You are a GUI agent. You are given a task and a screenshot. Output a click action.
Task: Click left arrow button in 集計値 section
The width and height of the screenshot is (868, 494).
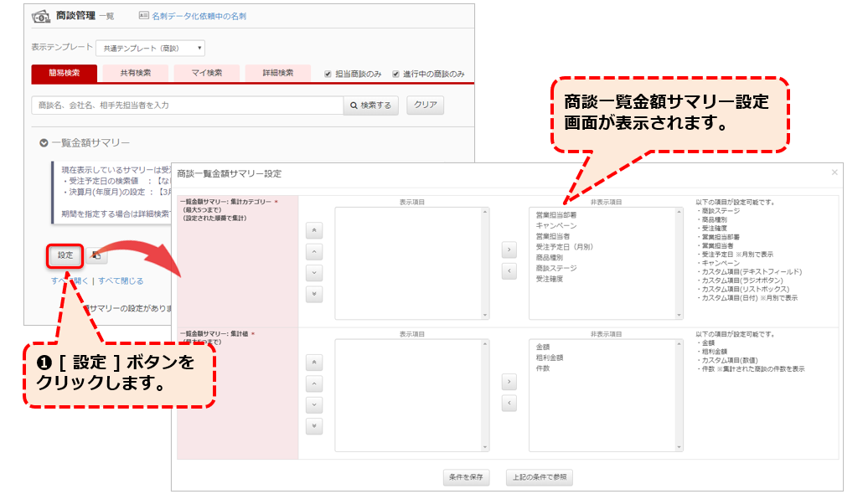point(509,404)
